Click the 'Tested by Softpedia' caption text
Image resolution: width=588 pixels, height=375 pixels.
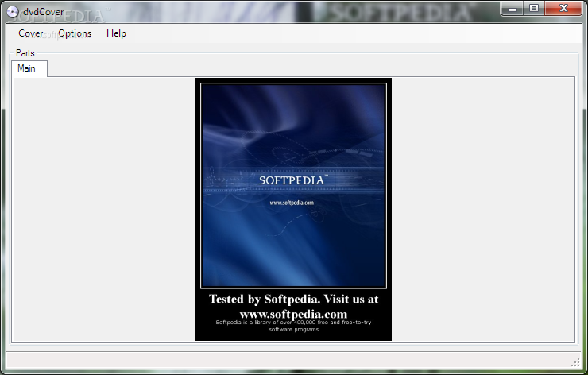coord(294,307)
